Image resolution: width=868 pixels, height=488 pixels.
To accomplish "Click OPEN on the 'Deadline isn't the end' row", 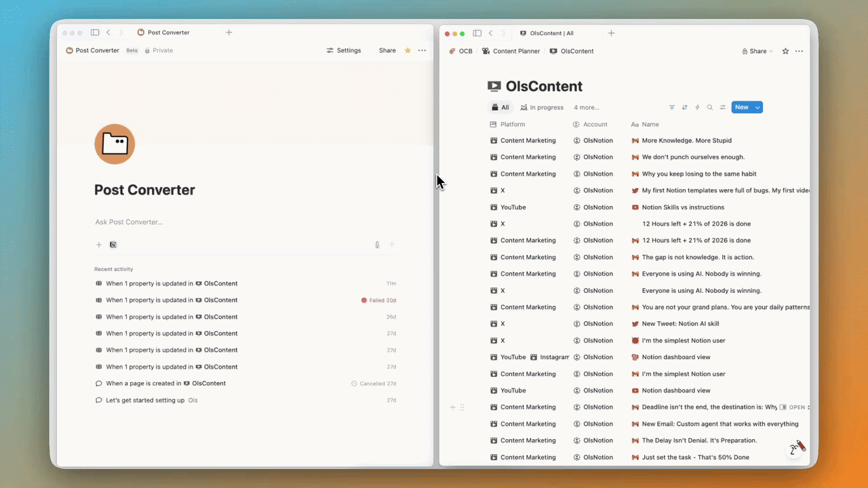I will point(791,407).
